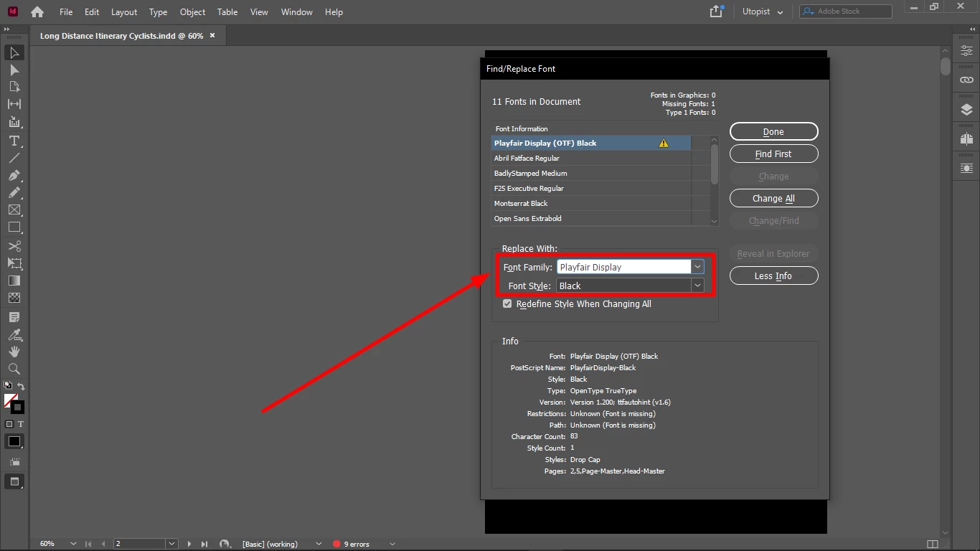Open the Pages panel icon
Viewport: 980px width, 551px height.
(966, 139)
